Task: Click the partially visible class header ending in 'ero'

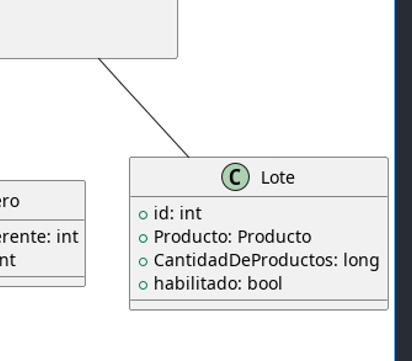Action: click(43, 201)
